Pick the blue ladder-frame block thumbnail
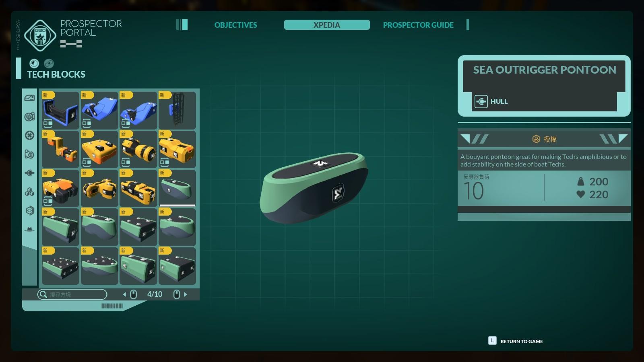The height and width of the screenshot is (362, 644). pos(177,110)
